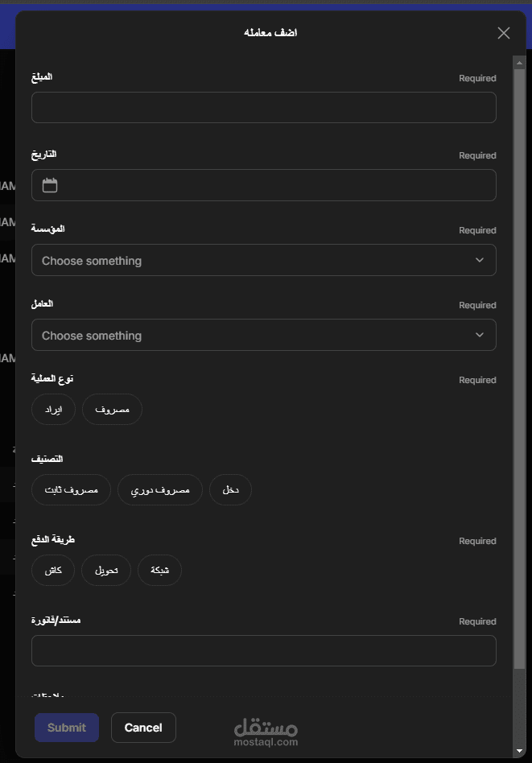This screenshot has height=763, width=532.
Task: Click the مستند/فاتورة input field
Action: pyautogui.click(x=264, y=650)
